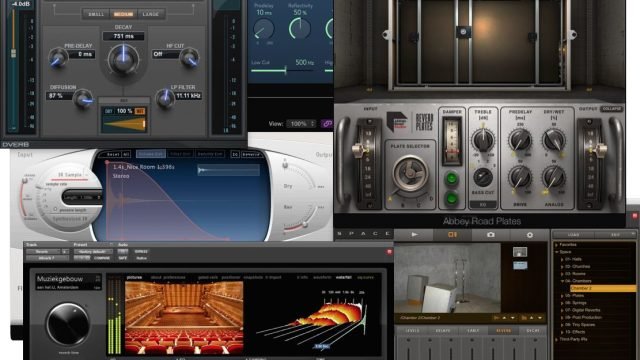Adjust the Rev output slider in Space Designer
This screenshot has height=360, width=640.
[305, 224]
